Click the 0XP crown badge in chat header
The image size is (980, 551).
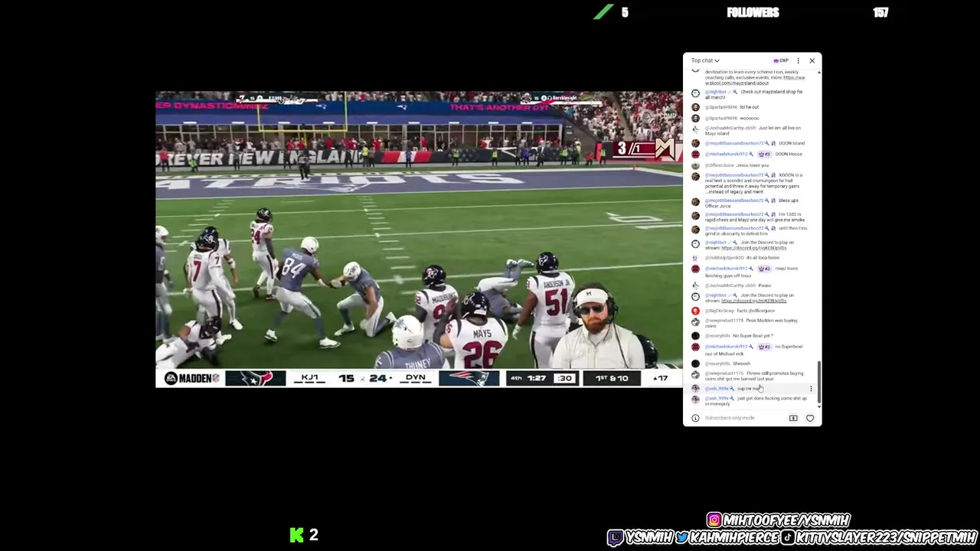[781, 60]
